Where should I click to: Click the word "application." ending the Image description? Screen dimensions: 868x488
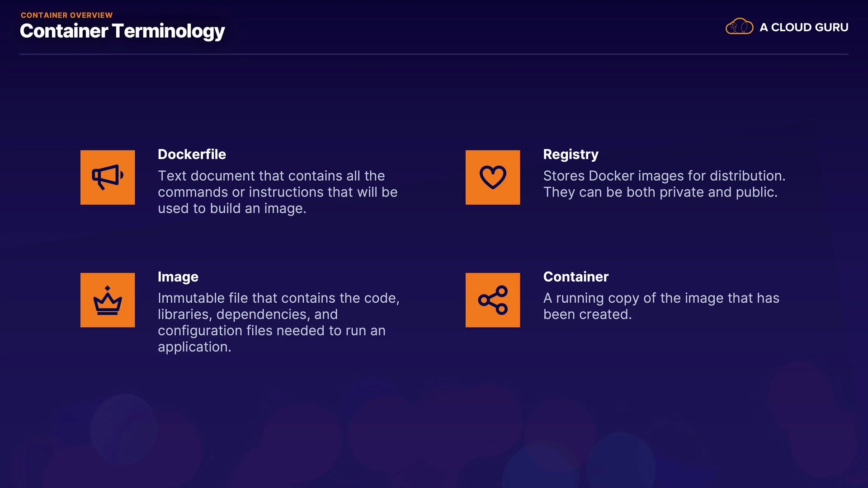(x=194, y=347)
